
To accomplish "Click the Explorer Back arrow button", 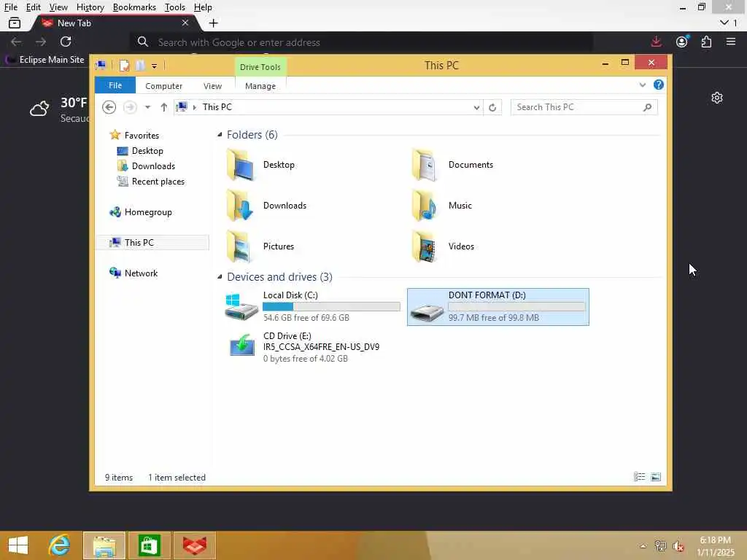I will pos(109,107).
